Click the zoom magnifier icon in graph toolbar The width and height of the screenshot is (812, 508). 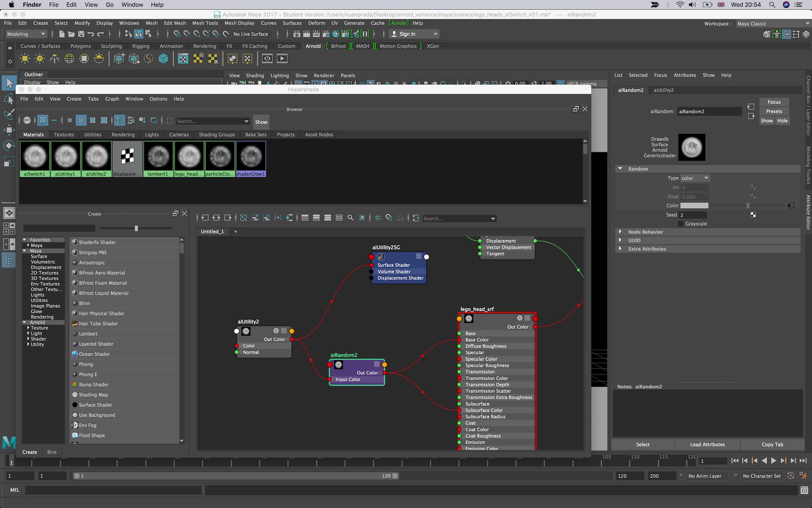coord(351,218)
